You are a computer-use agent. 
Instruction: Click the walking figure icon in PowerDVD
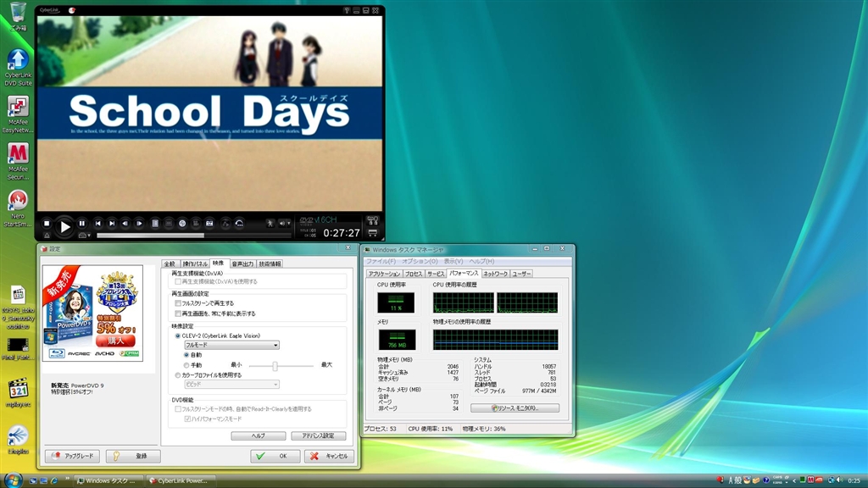[270, 224]
